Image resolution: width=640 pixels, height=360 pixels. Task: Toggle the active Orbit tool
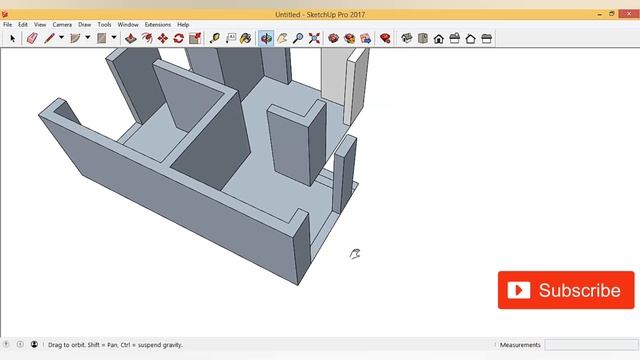pos(266,39)
